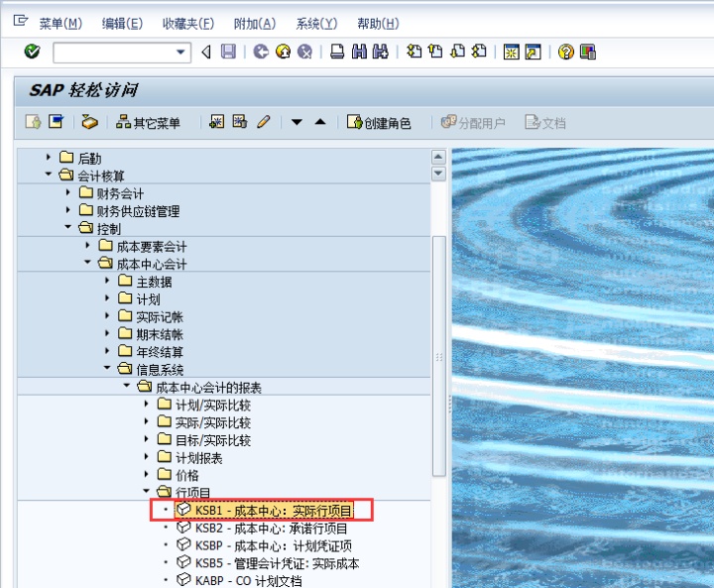This screenshot has width=714, height=588.
Task: Click the Find Next binoculars icon
Action: point(380,52)
